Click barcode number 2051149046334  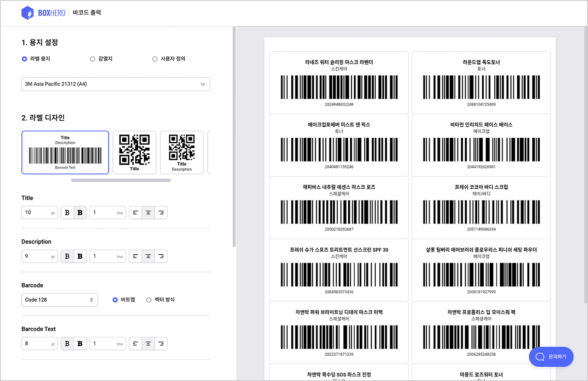(x=481, y=229)
